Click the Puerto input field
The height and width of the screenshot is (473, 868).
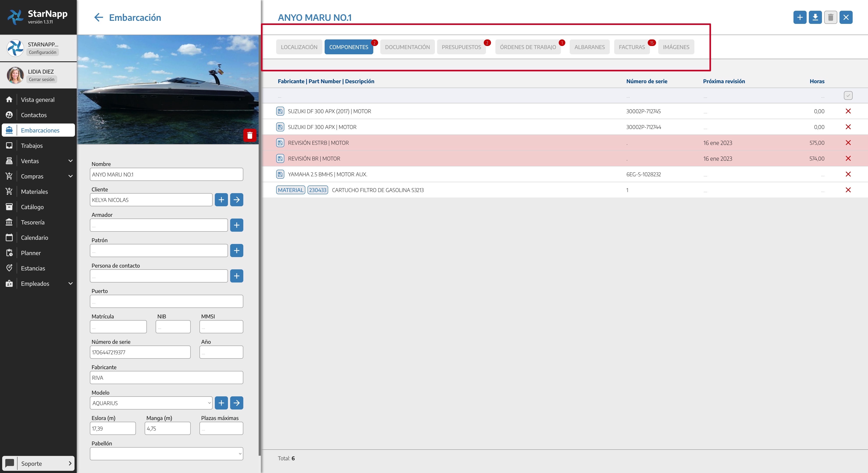[166, 301]
